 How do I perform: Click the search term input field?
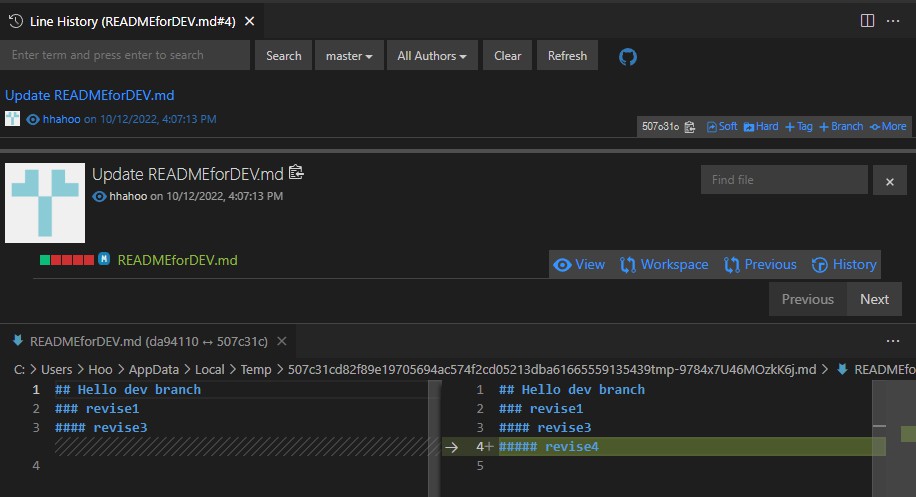(125, 55)
